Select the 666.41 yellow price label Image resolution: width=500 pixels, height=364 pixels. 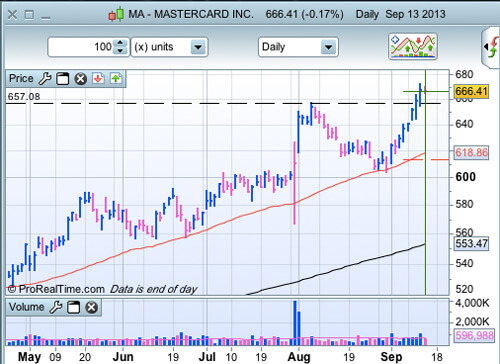[x=471, y=91]
